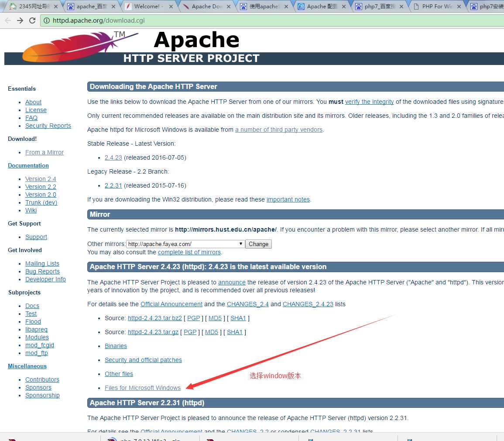The height and width of the screenshot is (441, 504).
Task: Switch to the Welcome! tab
Action: (x=148, y=7)
